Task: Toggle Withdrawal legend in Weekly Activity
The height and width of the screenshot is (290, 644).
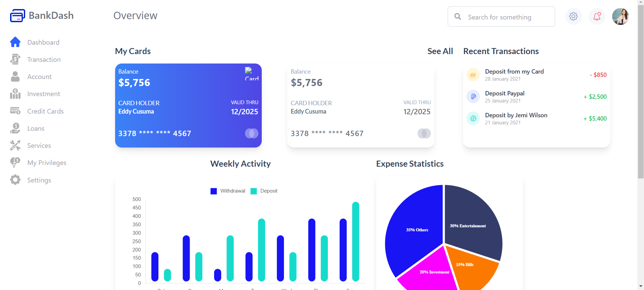Action: tap(228, 191)
